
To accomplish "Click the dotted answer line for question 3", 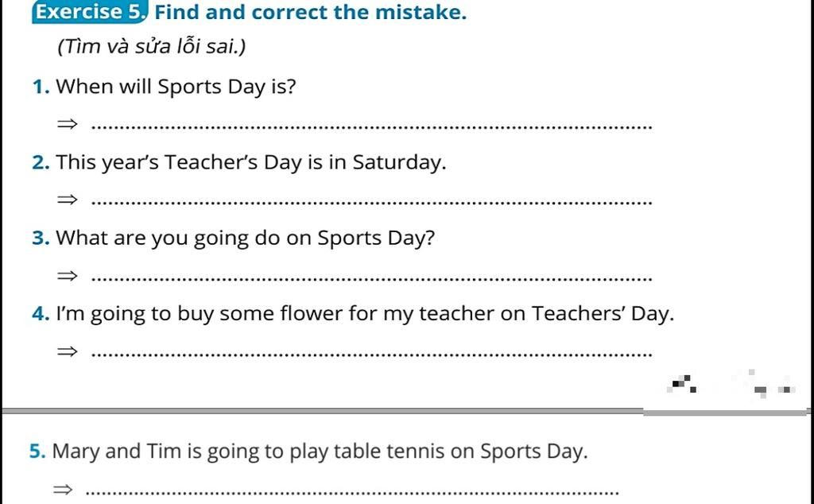I will (372, 278).
